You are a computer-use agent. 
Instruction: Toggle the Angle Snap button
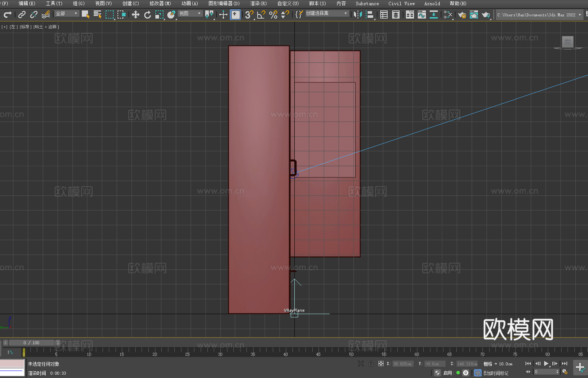[261, 14]
